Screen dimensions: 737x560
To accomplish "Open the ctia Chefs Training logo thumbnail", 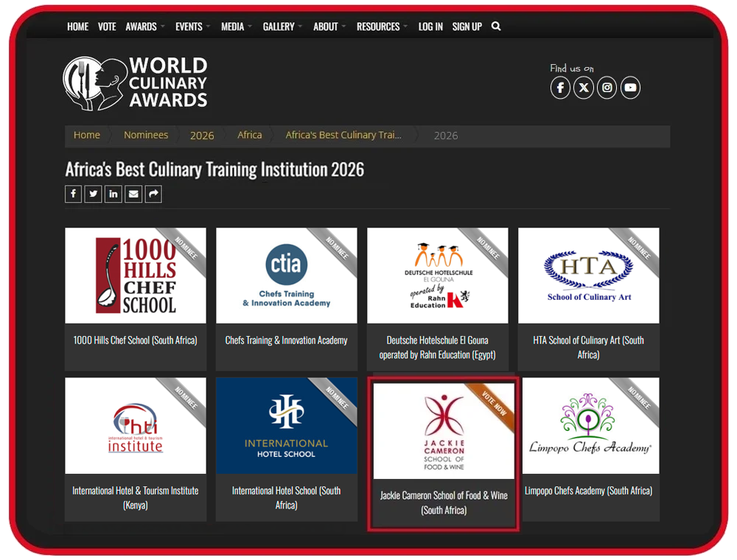I will click(286, 276).
